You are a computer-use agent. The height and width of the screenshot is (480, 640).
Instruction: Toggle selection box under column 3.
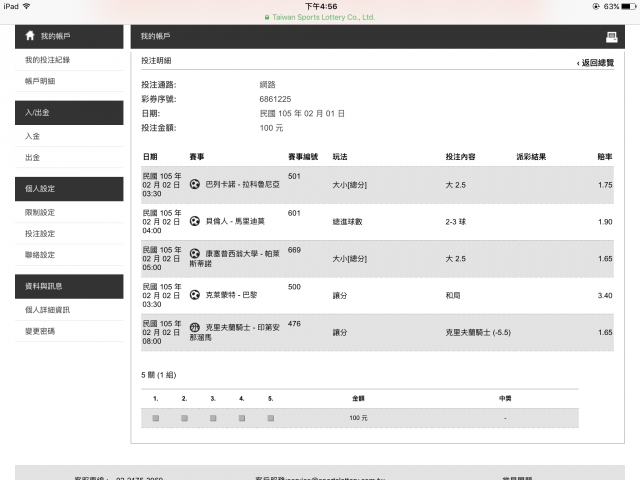pos(213,418)
